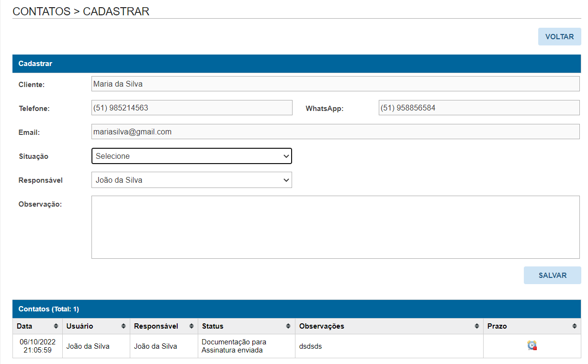Toggle sorting on Observações column icon
The width and height of the screenshot is (588, 364).
[477, 326]
